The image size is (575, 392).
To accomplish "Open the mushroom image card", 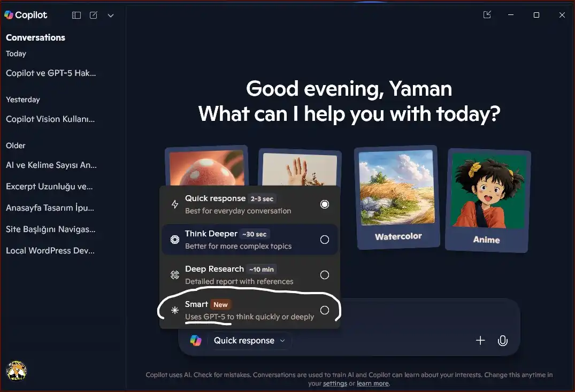I will tap(206, 166).
